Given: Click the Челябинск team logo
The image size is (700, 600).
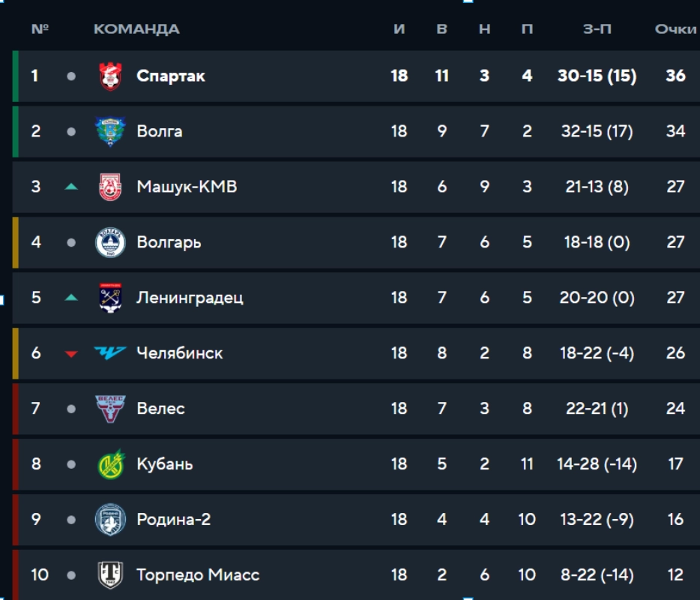Looking at the screenshot, I should pyautogui.click(x=110, y=352).
